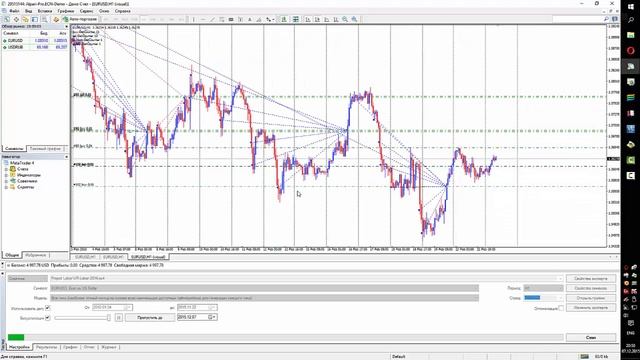The width and height of the screenshot is (640, 360).
Task: Close the Market Watch panel
Action: [67, 27]
